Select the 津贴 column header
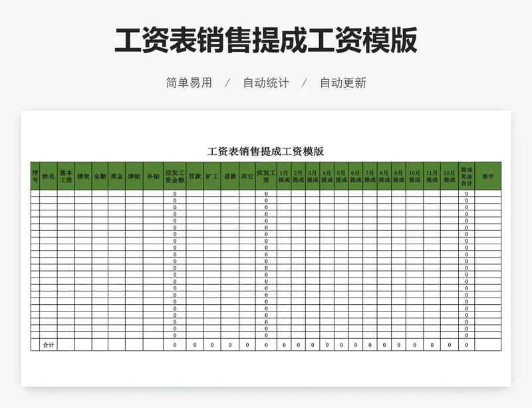 click(x=134, y=176)
